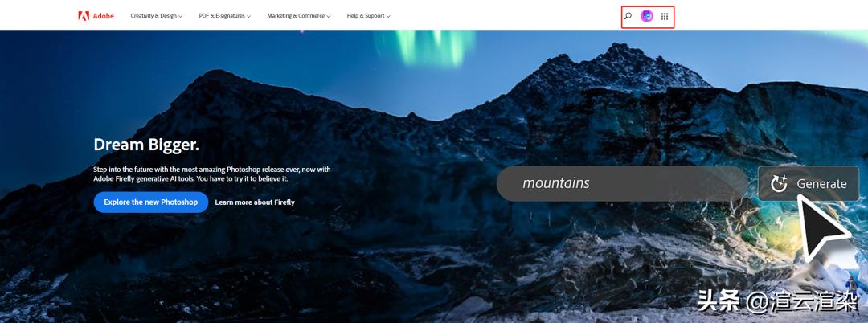Open the app switcher grid icon
This screenshot has height=323, width=868.
point(665,16)
